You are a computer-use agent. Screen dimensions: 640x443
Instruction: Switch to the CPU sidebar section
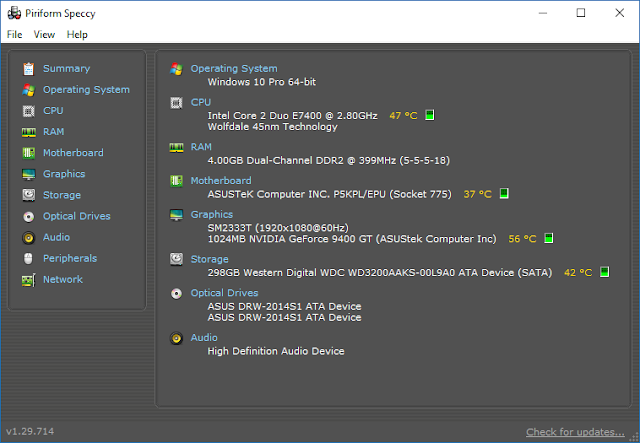(53, 111)
